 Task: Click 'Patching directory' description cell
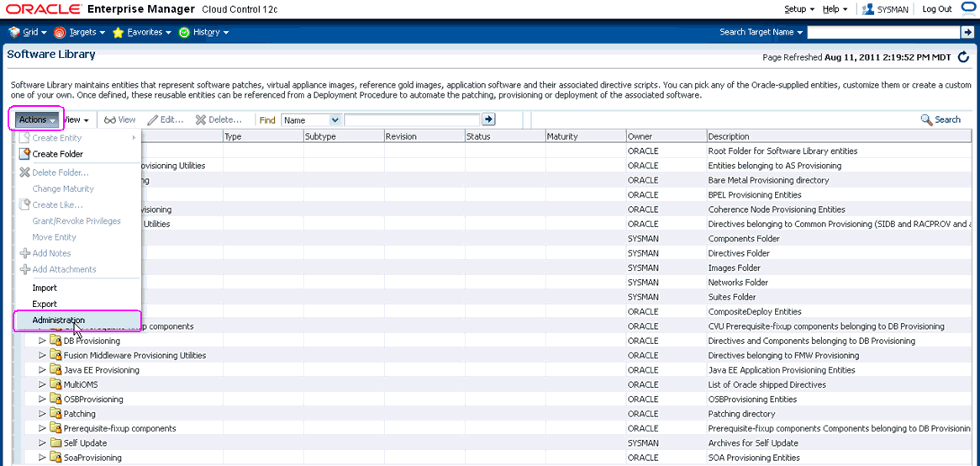click(x=741, y=414)
